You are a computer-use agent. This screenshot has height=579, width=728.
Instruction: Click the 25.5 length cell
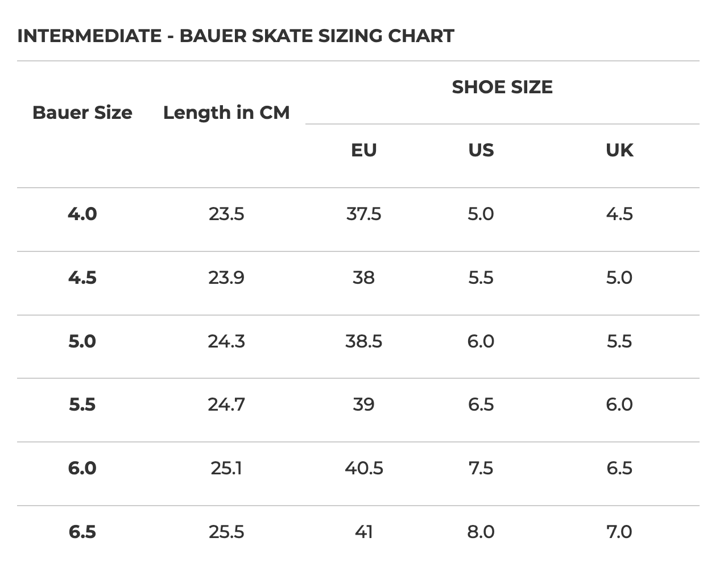tap(226, 532)
